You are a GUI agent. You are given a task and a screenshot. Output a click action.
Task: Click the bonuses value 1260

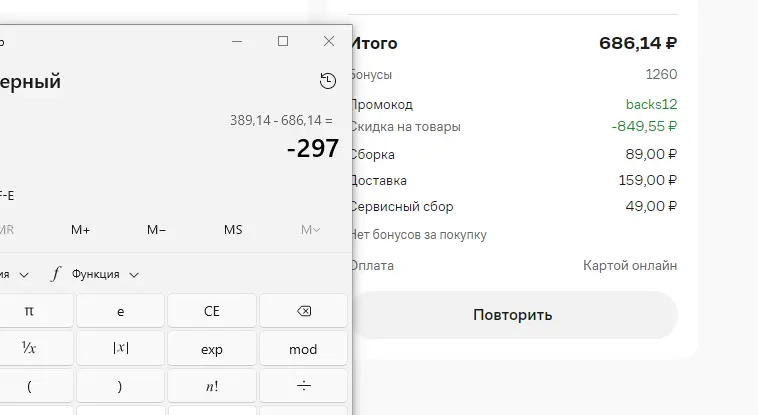coord(661,74)
